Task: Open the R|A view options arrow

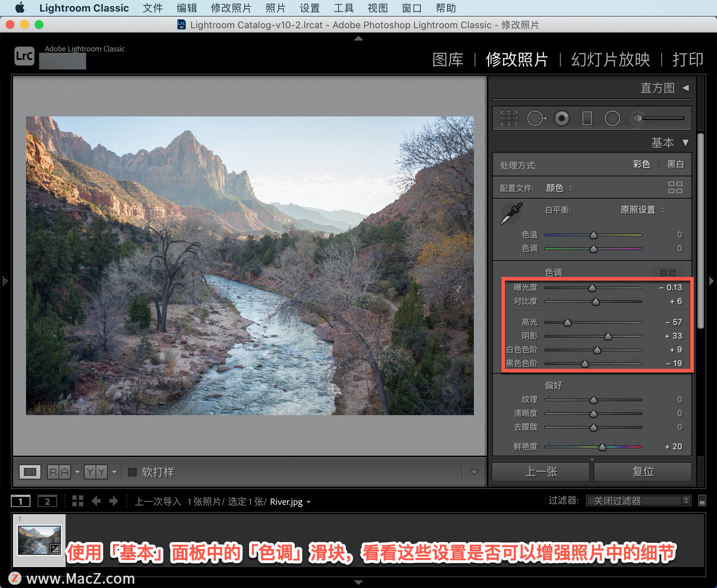Action: (77, 472)
